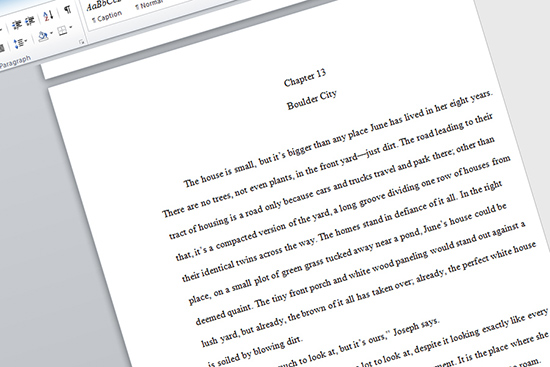Click the word 'quaint' in the paragraph
This screenshot has width=550, height=367.
(239, 309)
